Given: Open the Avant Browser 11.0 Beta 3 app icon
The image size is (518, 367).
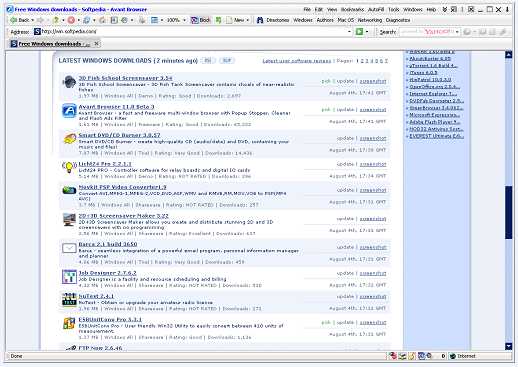Looking at the screenshot, I should pyautogui.click(x=69, y=111).
